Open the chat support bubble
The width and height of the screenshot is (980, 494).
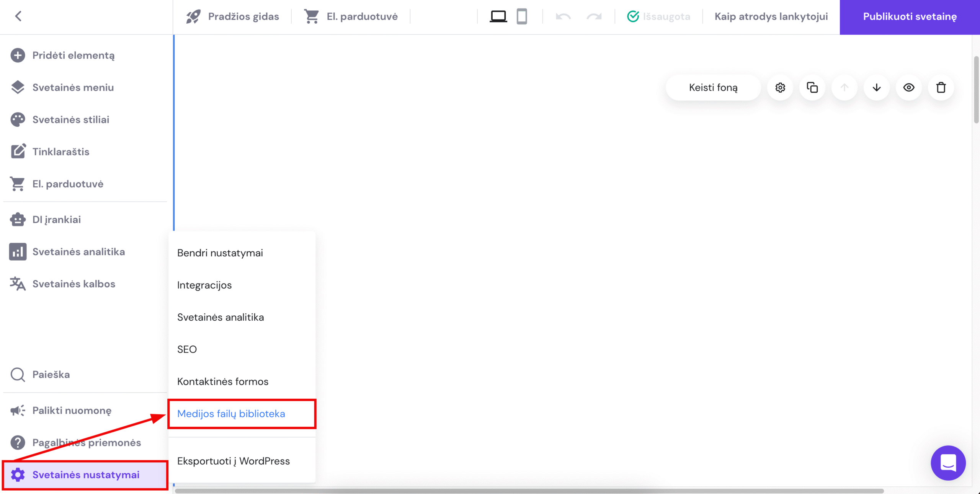(x=948, y=463)
